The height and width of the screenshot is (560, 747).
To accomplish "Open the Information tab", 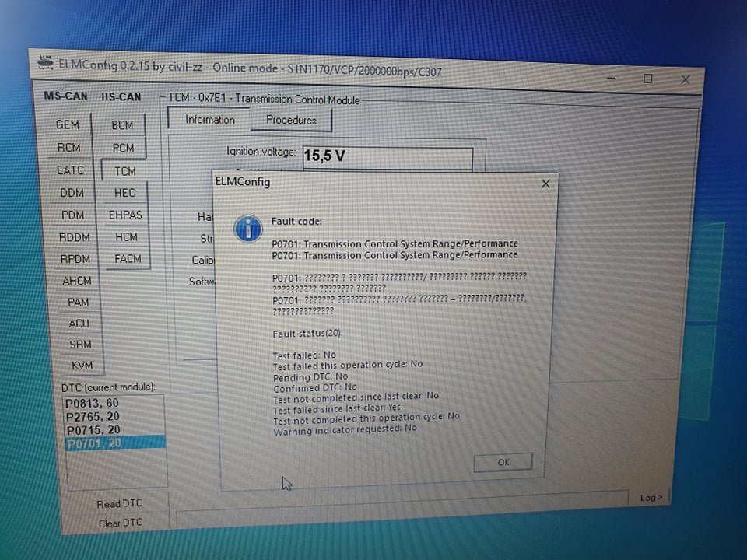I will (x=209, y=120).
